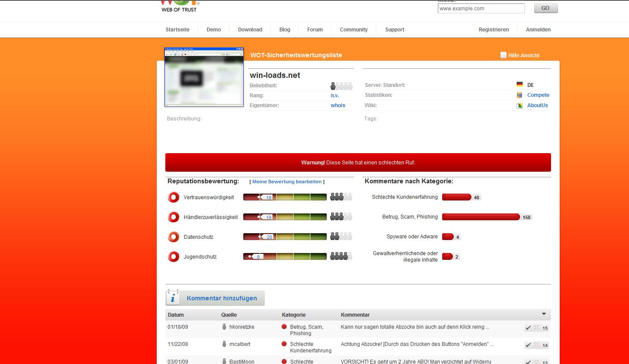Enable the Hilfe-Ansicht checkbox

(x=503, y=55)
